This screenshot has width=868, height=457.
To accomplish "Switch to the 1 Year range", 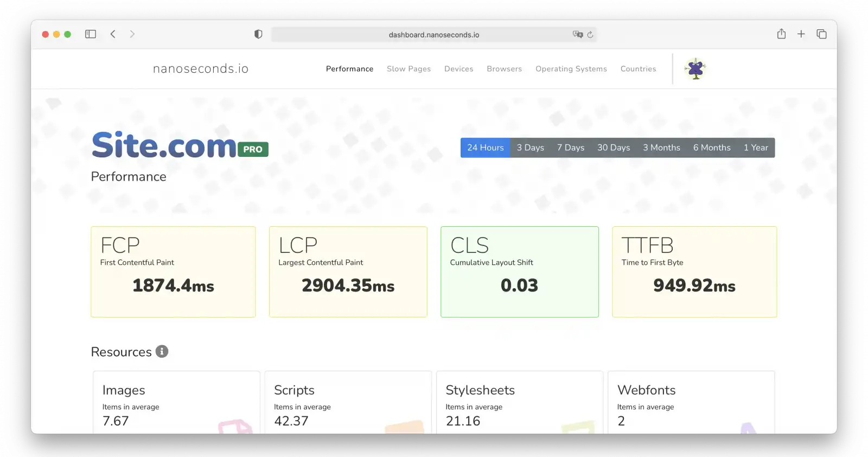I will (x=756, y=148).
